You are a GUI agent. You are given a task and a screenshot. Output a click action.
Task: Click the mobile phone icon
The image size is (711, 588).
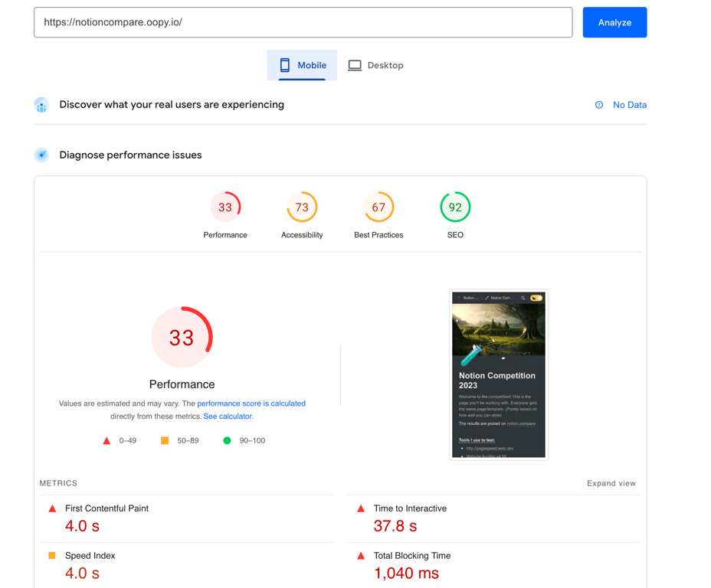click(x=285, y=65)
